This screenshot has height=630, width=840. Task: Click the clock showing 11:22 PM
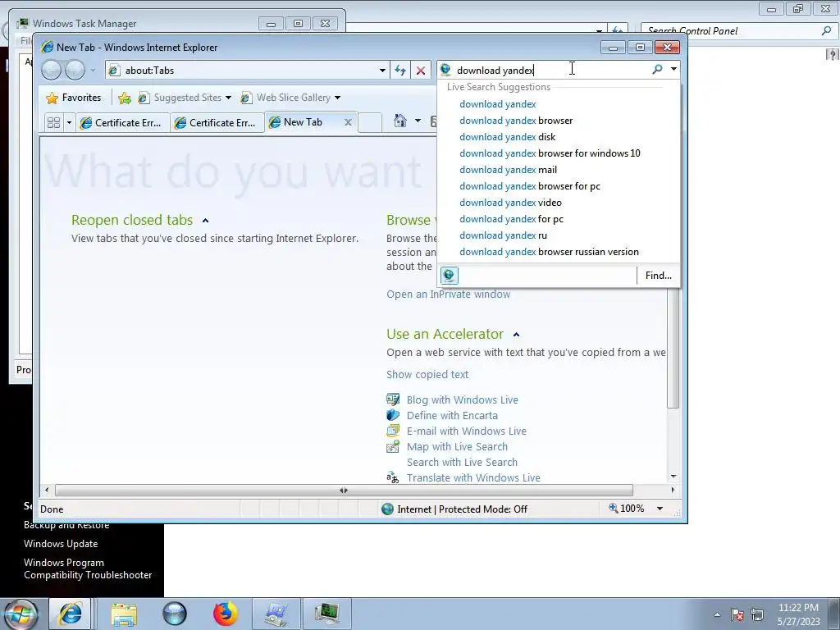(798, 608)
